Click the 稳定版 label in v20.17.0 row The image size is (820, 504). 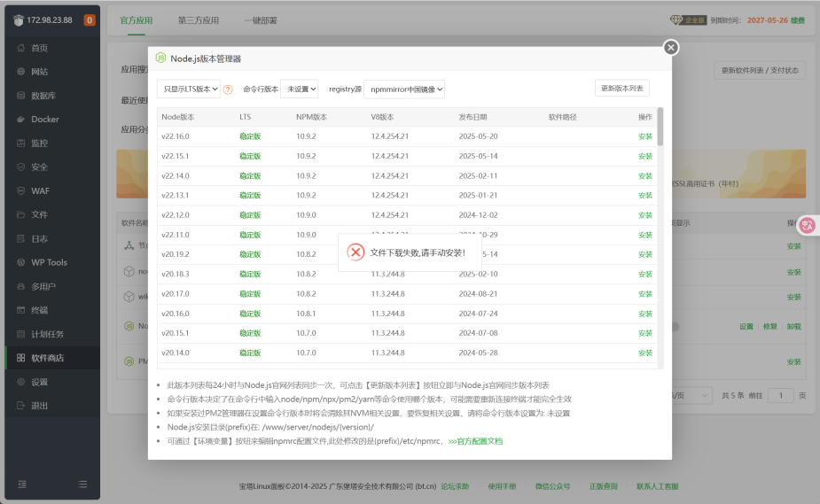click(250, 294)
